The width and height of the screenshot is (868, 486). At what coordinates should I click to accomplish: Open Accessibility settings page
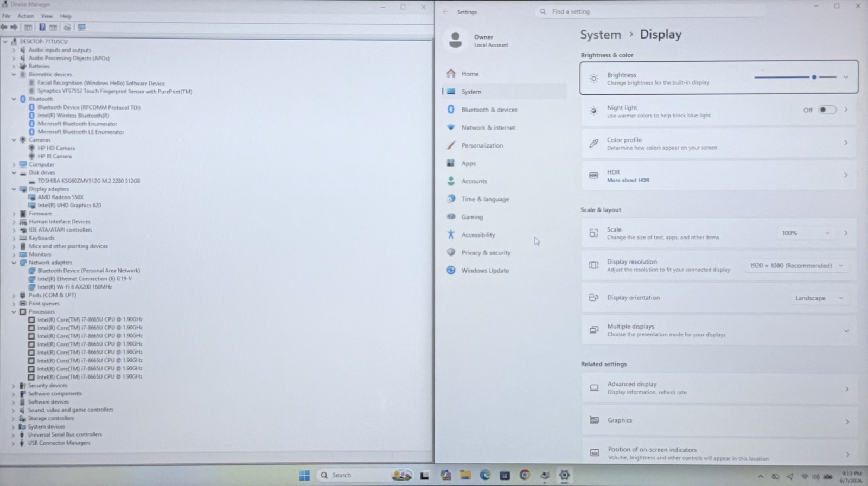point(478,235)
